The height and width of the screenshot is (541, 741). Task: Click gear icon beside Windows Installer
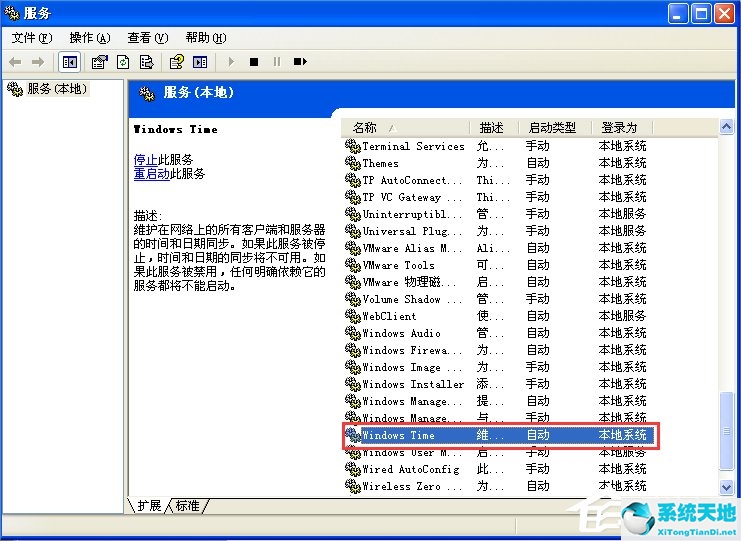click(x=353, y=384)
